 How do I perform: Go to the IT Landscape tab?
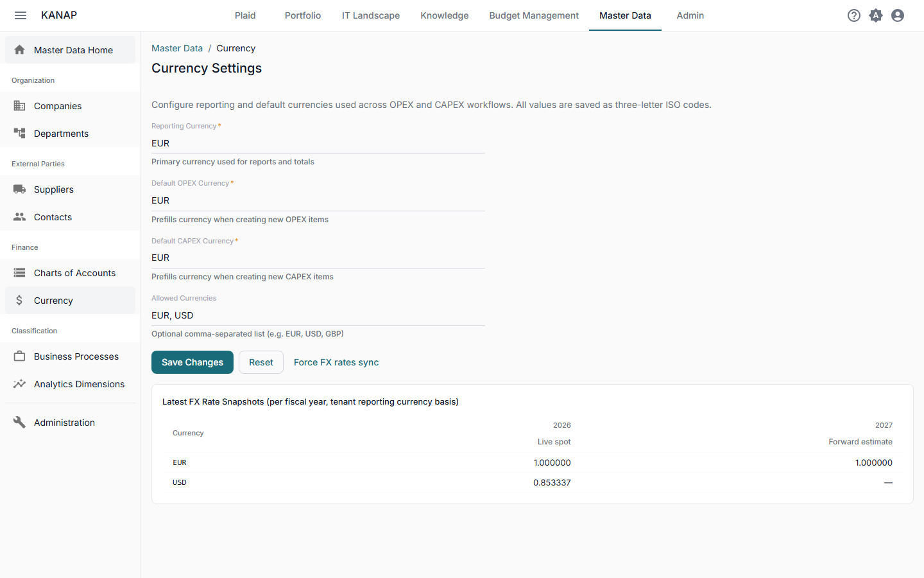click(x=371, y=15)
